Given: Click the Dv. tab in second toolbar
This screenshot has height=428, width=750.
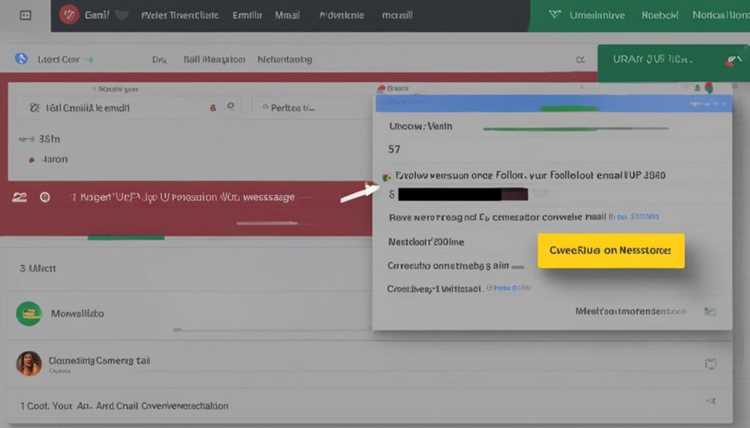Looking at the screenshot, I should [x=159, y=60].
